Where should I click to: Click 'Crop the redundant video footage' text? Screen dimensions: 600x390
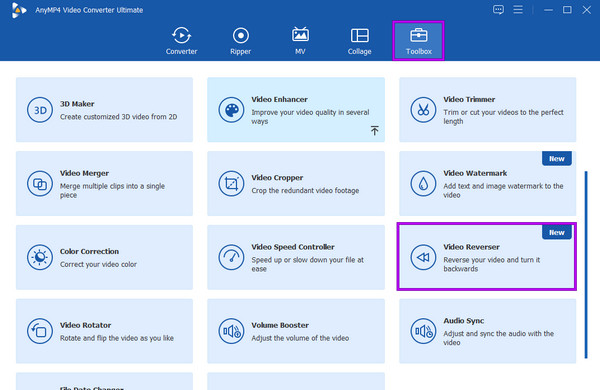point(305,191)
